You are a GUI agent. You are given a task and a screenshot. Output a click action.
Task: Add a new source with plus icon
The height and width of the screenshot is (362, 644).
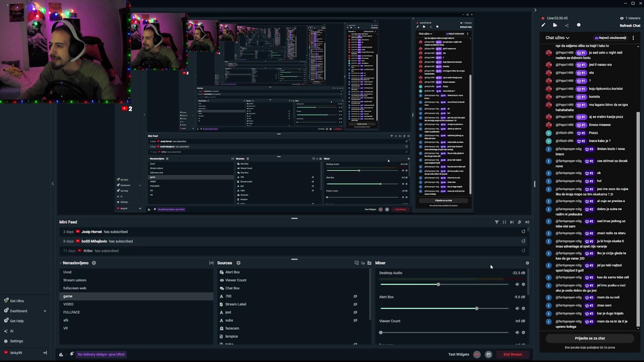pyautogui.click(x=238, y=263)
